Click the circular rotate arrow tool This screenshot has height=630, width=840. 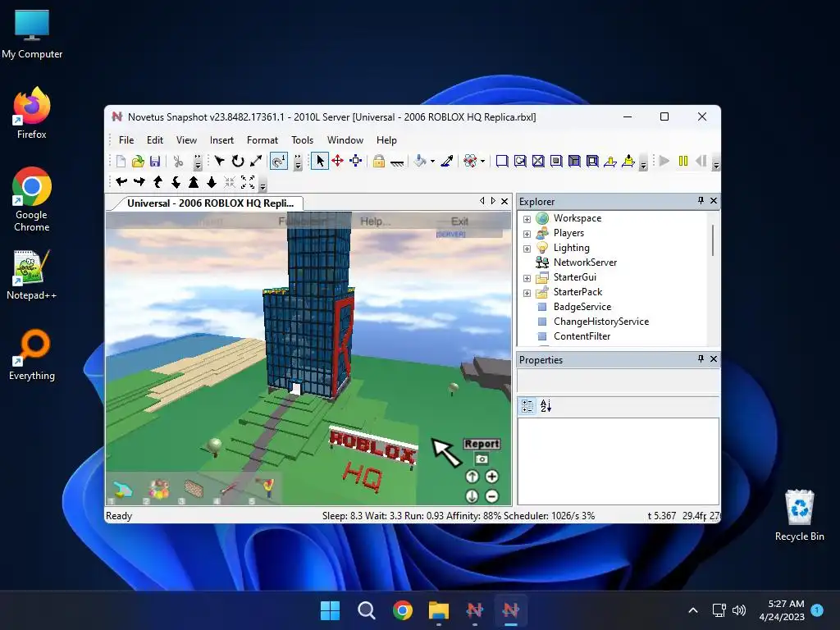pyautogui.click(x=238, y=161)
